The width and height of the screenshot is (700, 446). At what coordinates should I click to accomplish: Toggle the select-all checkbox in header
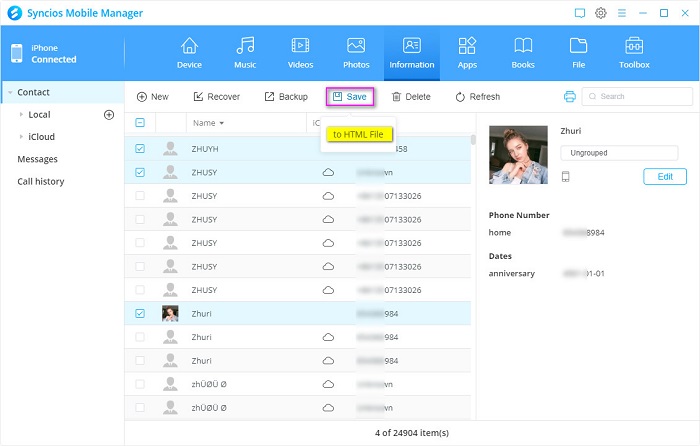(140, 123)
